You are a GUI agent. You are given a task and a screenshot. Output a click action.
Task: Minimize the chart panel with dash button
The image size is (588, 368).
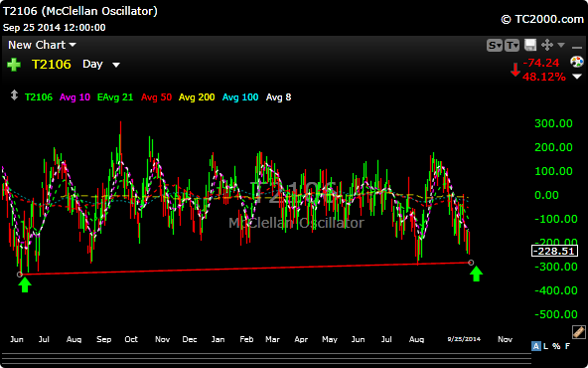click(577, 48)
